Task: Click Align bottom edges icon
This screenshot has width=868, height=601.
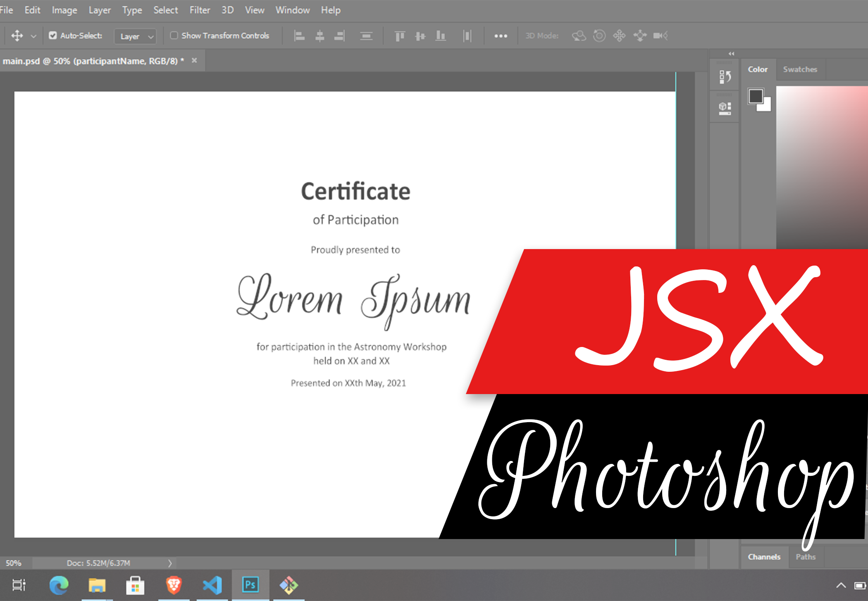Action: [441, 36]
